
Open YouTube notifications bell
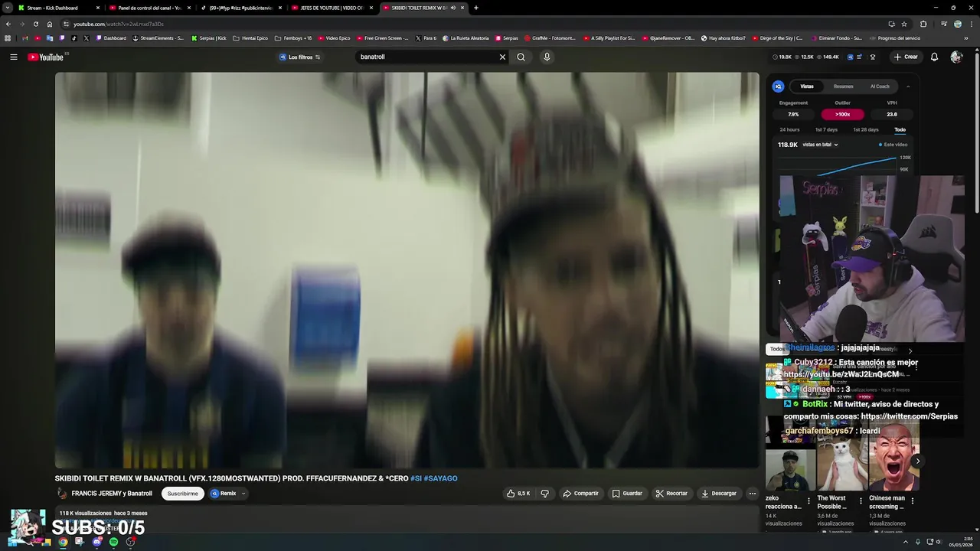click(934, 57)
